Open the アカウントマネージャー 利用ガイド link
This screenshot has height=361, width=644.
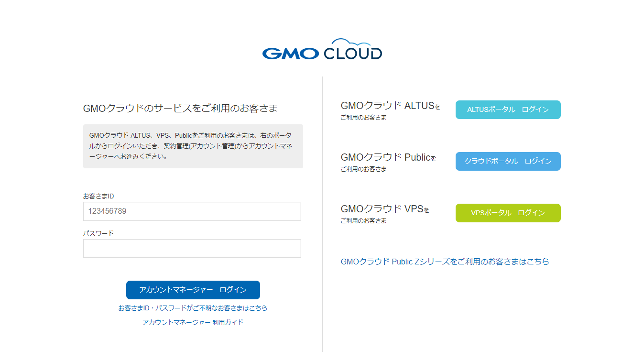point(193,322)
